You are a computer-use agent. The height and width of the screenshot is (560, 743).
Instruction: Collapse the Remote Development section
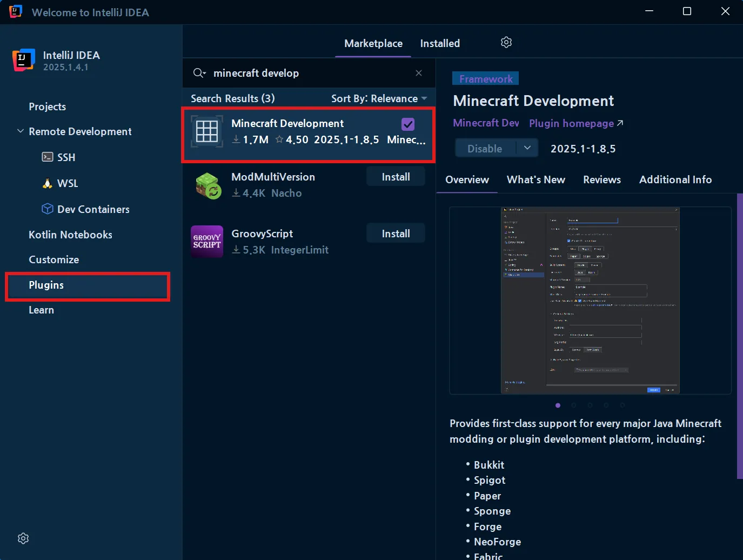[20, 131]
